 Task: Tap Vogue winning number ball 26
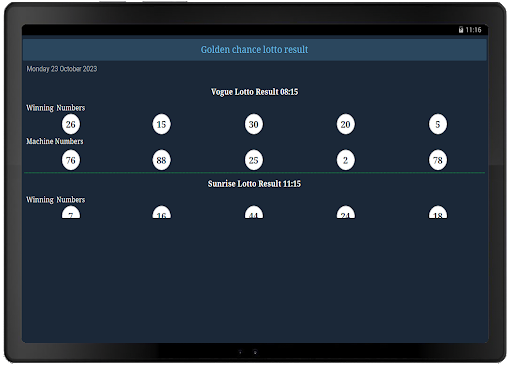71,124
